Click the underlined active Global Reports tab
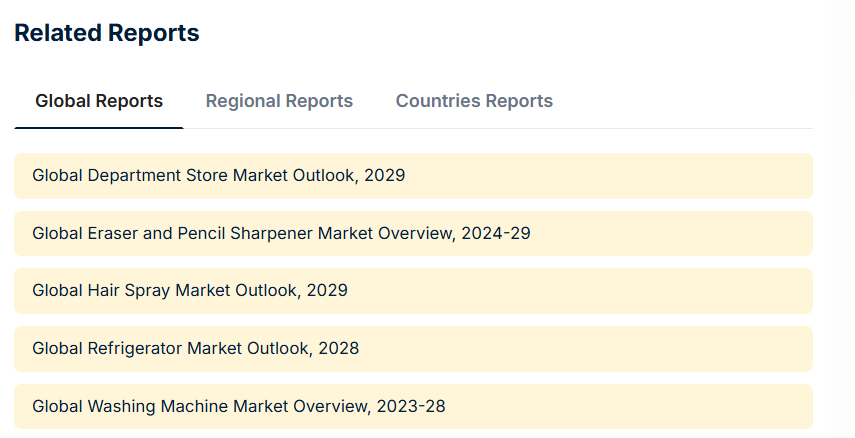Viewport: 855px width, 438px height. [x=99, y=101]
